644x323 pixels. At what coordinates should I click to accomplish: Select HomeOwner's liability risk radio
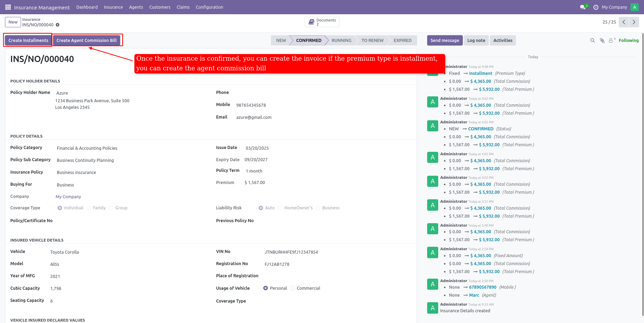[x=280, y=208]
